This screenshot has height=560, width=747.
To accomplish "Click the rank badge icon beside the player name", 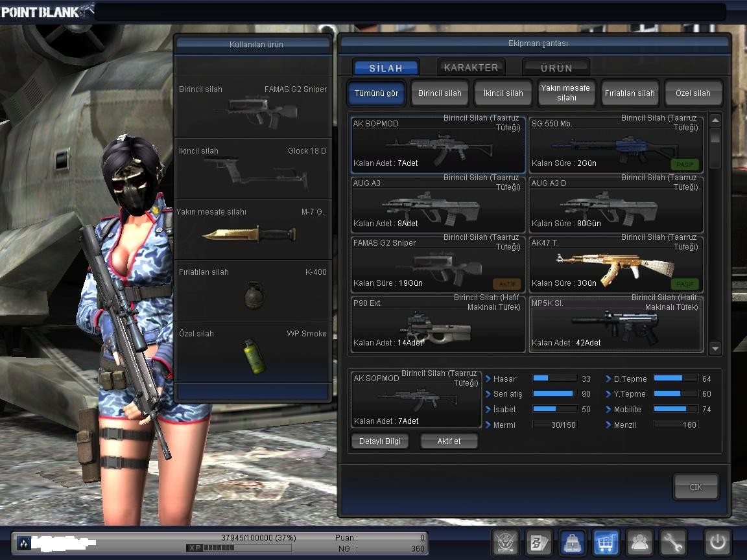I will tap(24, 543).
